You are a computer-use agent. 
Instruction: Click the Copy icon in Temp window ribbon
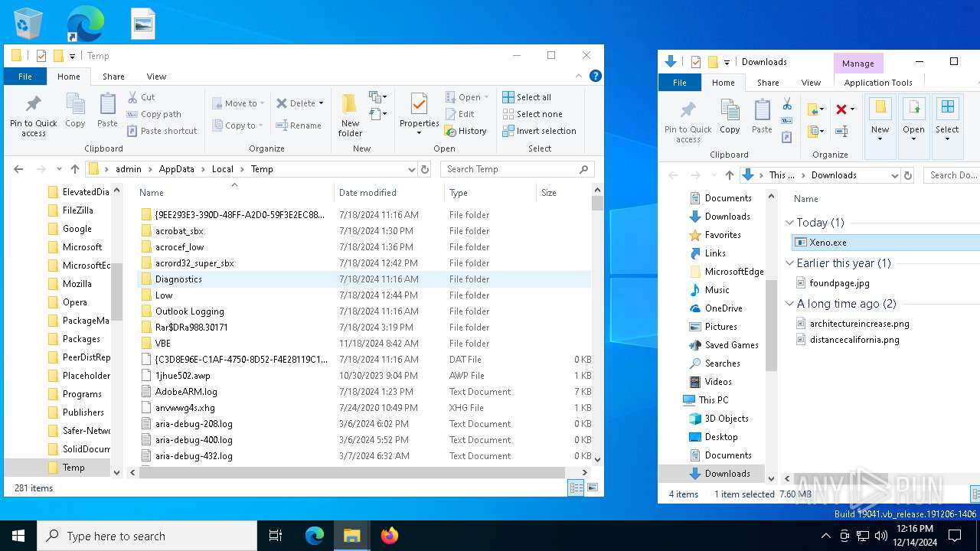point(75,111)
